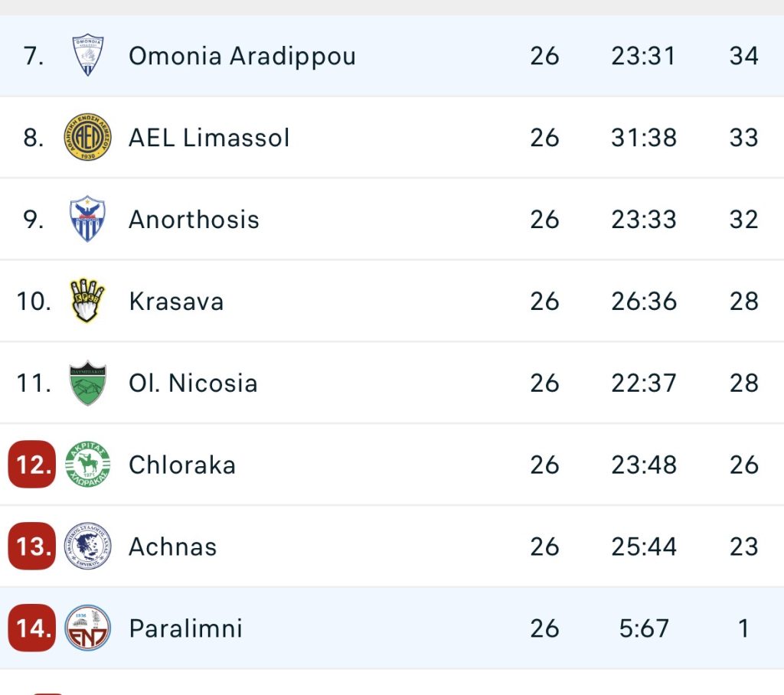This screenshot has height=695, width=784.
Task: Click AEL Limassol's 31:38 score value
Action: coord(644,138)
